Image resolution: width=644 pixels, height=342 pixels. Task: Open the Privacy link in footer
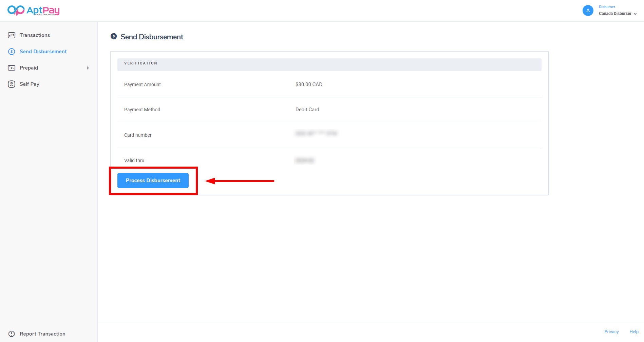click(611, 332)
